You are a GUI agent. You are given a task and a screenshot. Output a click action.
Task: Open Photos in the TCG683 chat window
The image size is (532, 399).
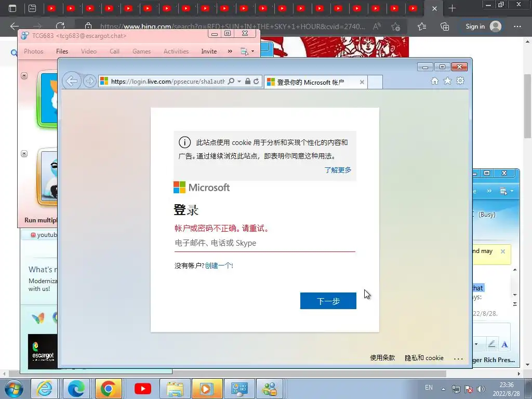click(34, 51)
